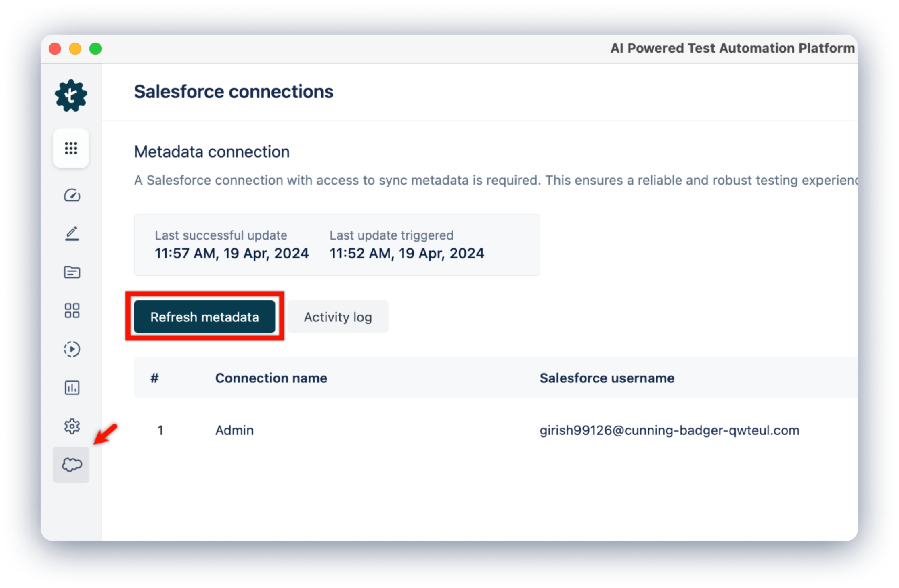Open the four-squares Add-ons icon
899x588 pixels.
click(x=72, y=311)
